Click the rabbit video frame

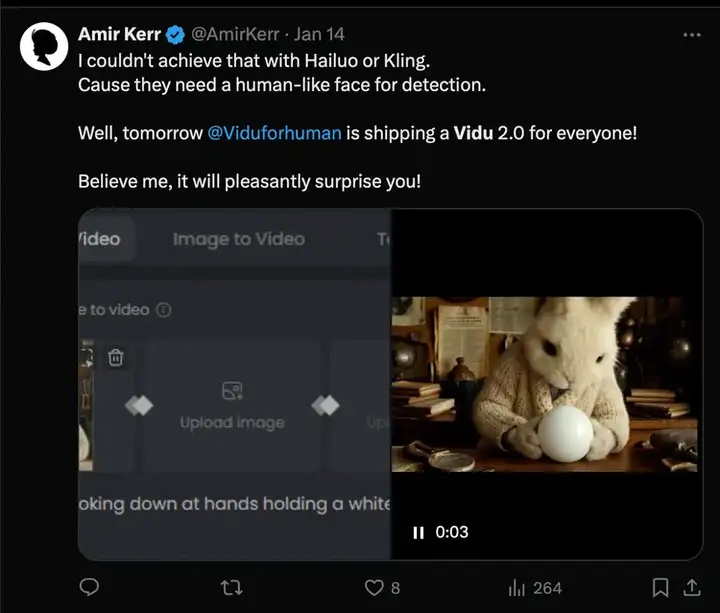(545, 384)
